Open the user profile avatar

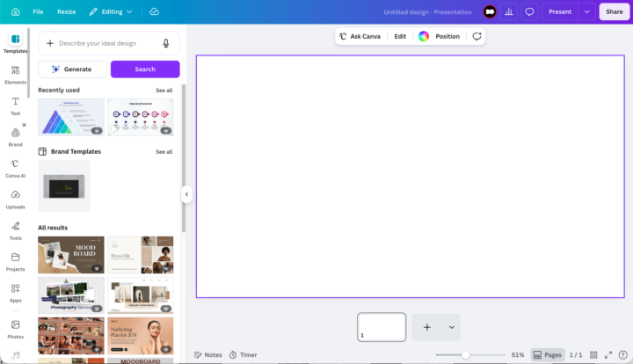click(490, 11)
